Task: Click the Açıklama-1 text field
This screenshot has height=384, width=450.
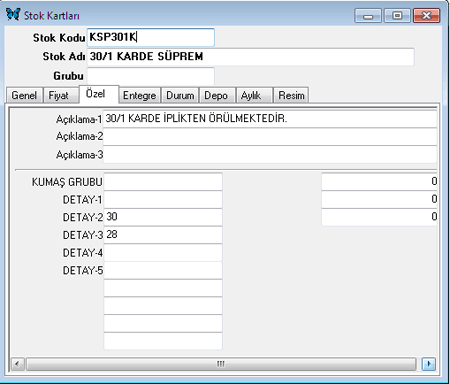Action: coord(270,119)
